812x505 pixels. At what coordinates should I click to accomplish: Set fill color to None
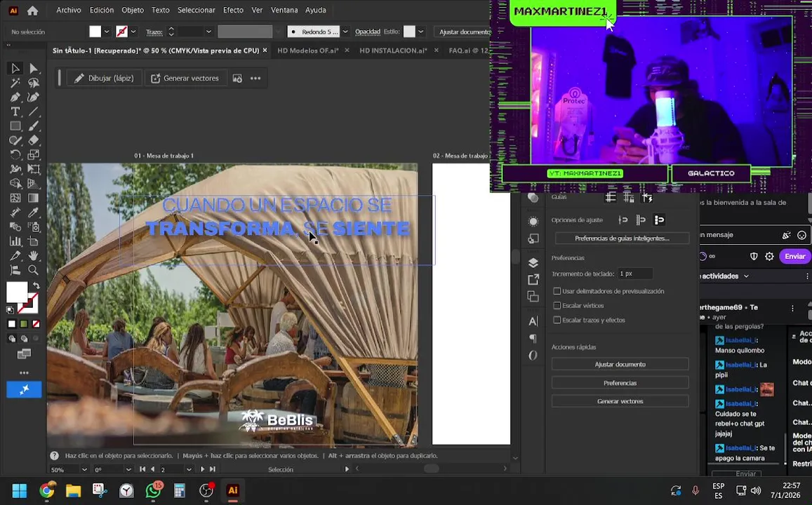coord(36,324)
